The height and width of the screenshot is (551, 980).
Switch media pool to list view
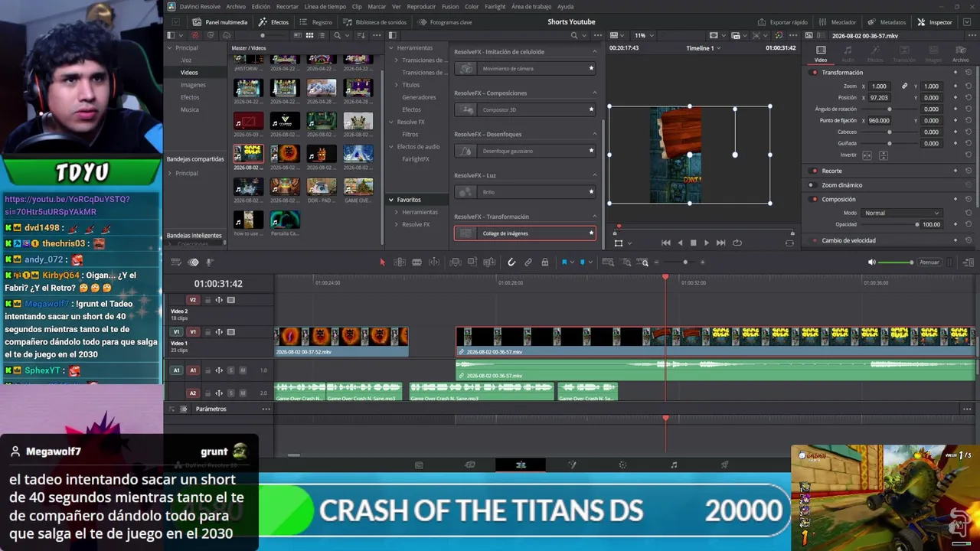pyautogui.click(x=322, y=35)
